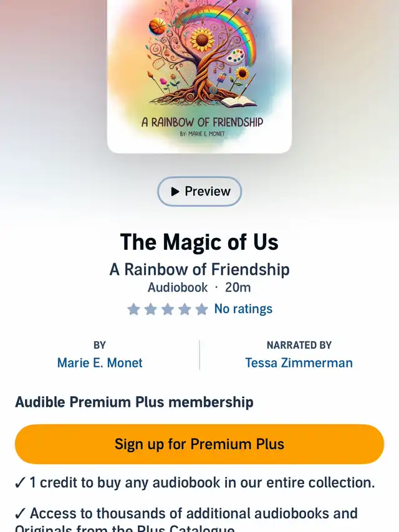Tap the Preview label text
Viewport: 399px width, 532px height.
pos(208,191)
